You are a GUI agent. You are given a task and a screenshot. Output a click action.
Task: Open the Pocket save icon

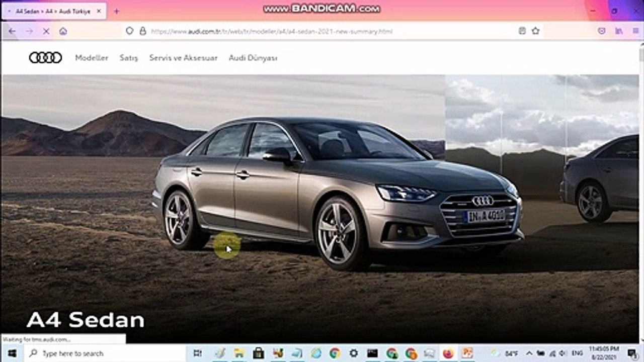pos(602,31)
